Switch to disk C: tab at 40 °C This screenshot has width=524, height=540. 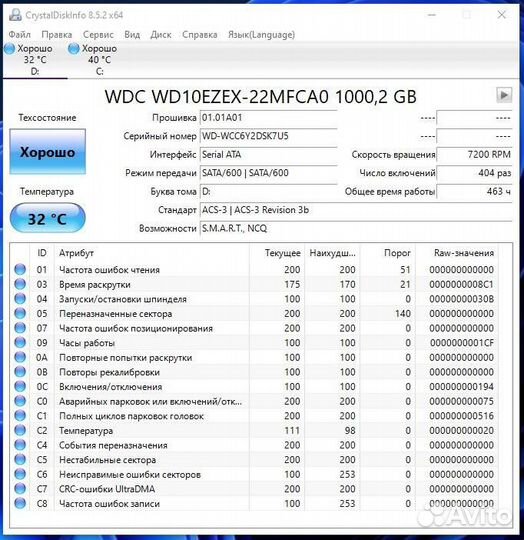[99, 60]
